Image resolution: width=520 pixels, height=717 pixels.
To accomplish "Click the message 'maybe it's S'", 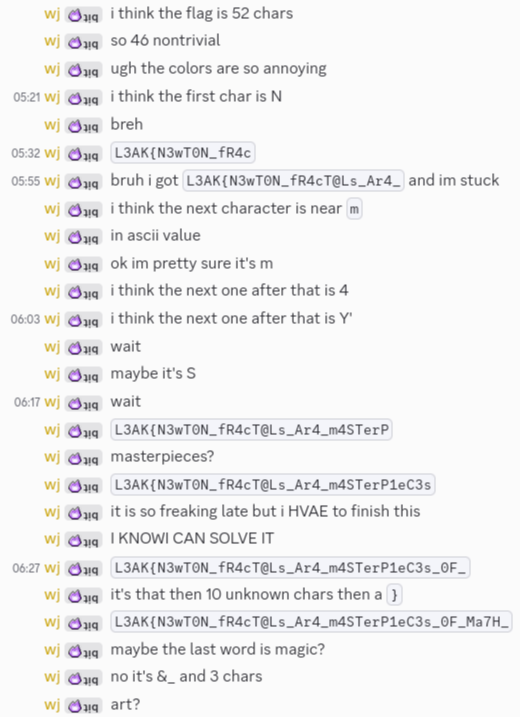I will coord(153,374).
